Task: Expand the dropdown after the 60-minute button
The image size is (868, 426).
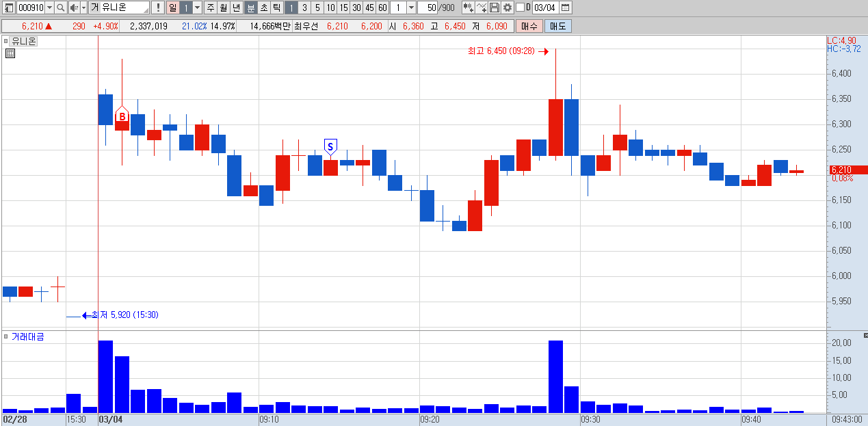Action: point(410,8)
